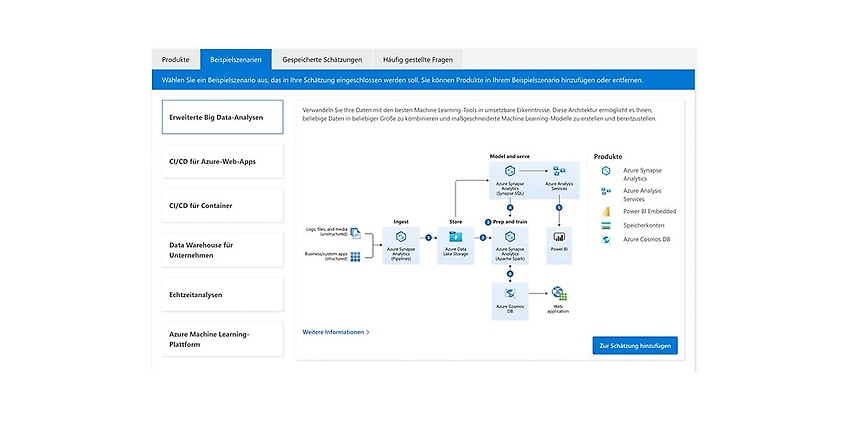Click the logs, files and media document icon

355,233
